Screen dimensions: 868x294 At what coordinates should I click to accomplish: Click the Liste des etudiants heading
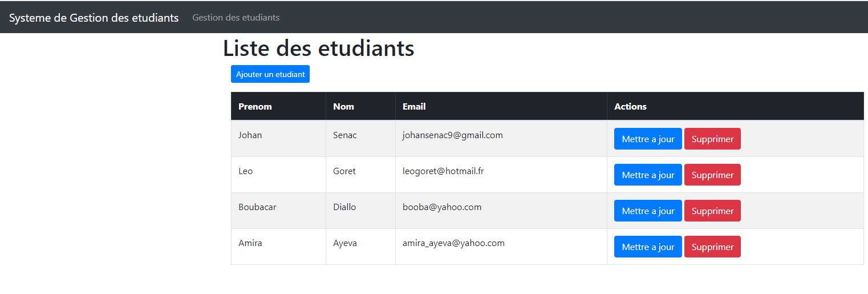[x=318, y=49]
